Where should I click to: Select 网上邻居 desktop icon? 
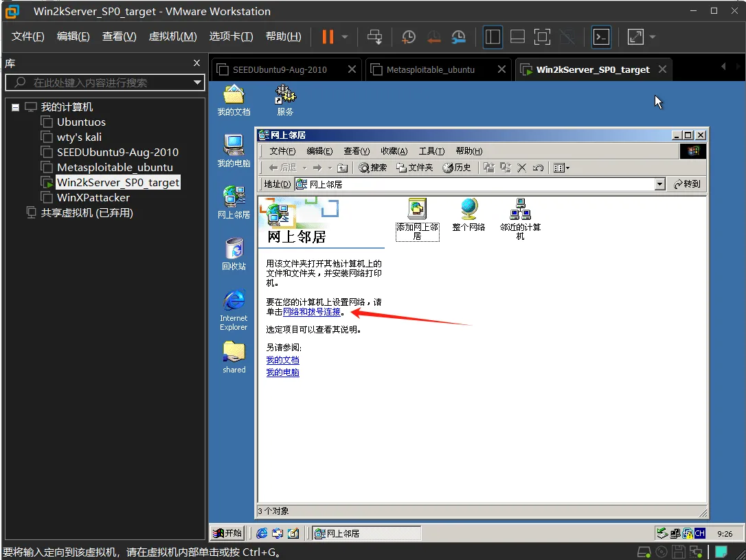234,202
